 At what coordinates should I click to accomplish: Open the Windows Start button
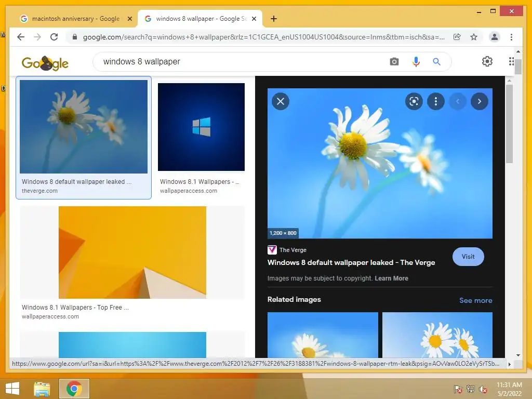[12, 388]
